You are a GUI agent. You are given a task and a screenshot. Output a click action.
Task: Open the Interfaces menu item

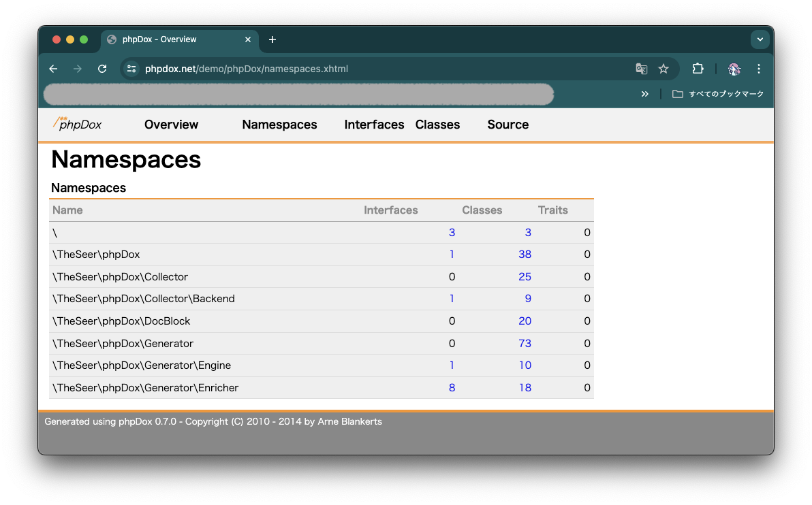coord(374,125)
